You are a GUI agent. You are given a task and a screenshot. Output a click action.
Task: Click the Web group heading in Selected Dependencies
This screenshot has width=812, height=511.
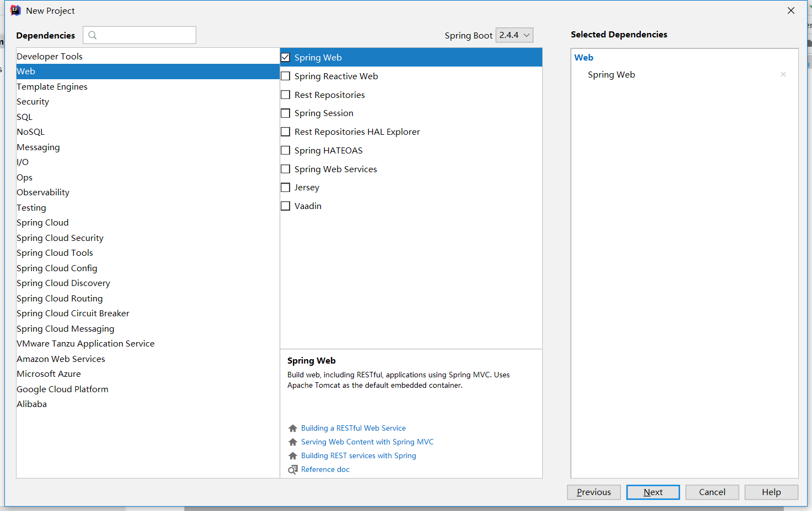click(x=584, y=57)
